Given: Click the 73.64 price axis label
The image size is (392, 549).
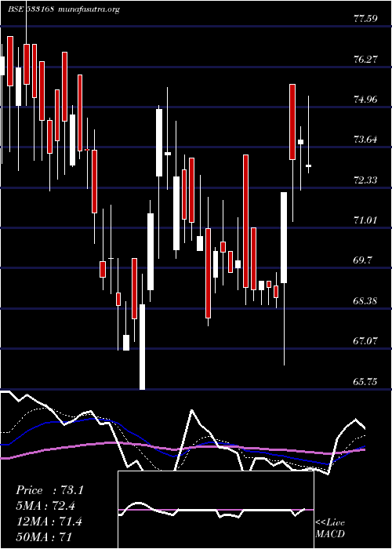Looking at the screenshot, I should pos(366,140).
